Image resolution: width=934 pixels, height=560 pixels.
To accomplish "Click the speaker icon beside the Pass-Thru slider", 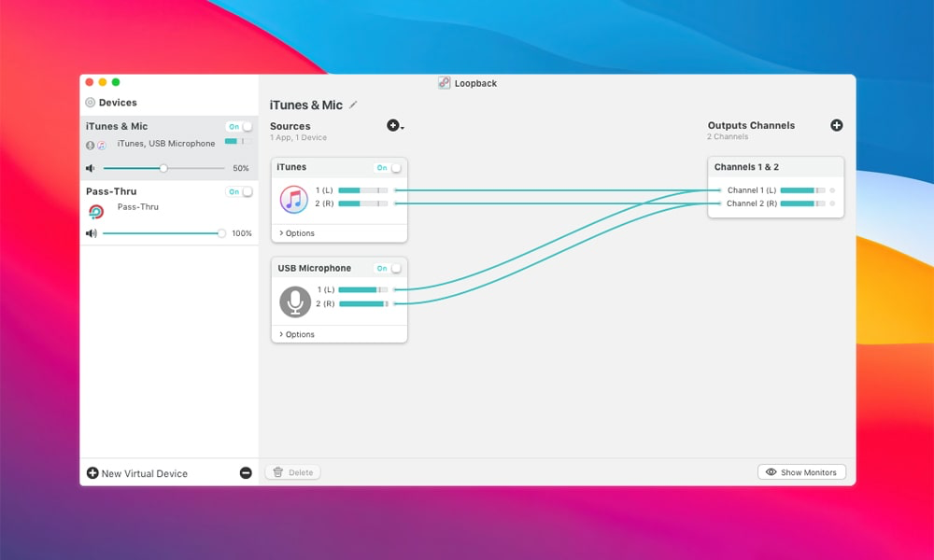I will tap(92, 233).
